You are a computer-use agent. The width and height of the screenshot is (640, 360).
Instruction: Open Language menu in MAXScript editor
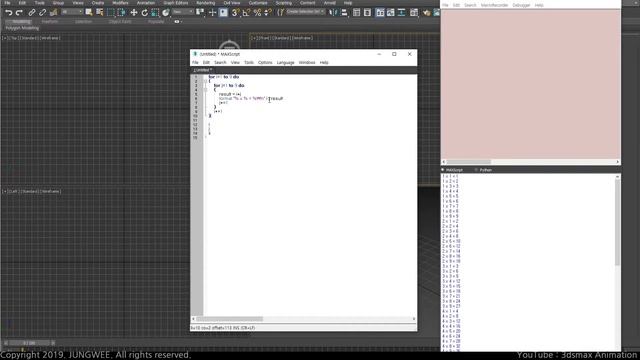click(285, 62)
